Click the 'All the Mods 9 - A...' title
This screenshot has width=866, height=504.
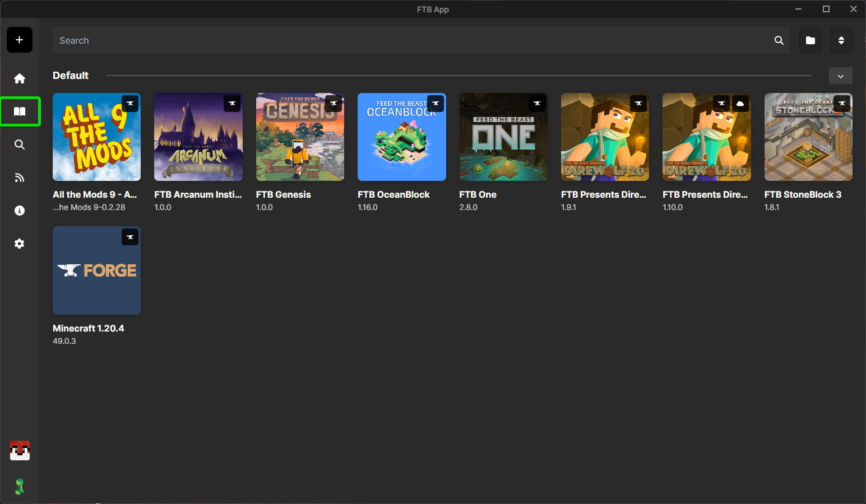[x=95, y=194]
